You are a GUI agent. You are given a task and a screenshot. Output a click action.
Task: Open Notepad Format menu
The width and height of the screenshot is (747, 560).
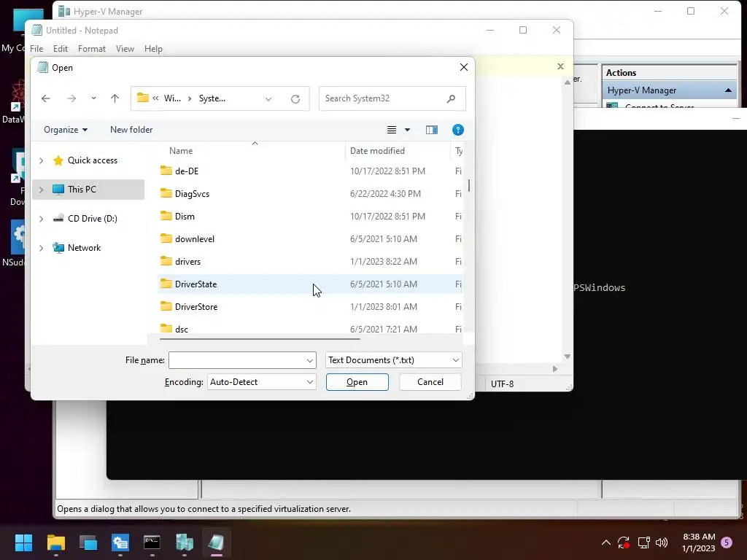click(x=92, y=49)
